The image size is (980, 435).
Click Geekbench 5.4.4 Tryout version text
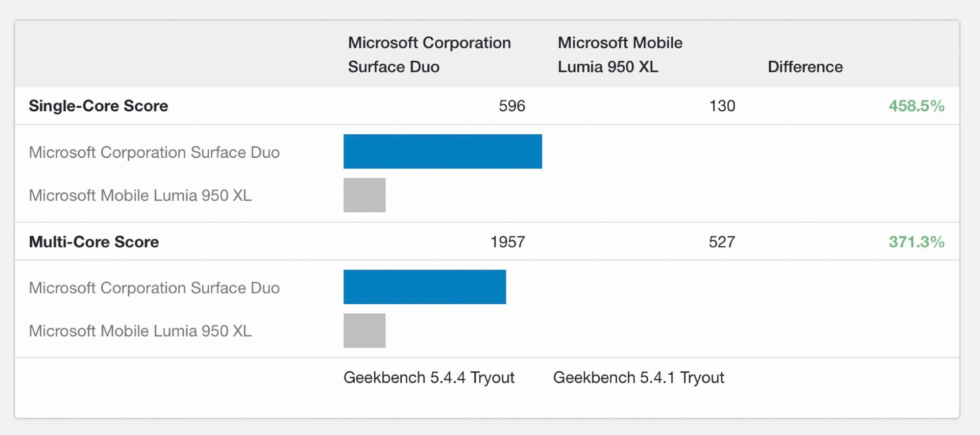429,377
